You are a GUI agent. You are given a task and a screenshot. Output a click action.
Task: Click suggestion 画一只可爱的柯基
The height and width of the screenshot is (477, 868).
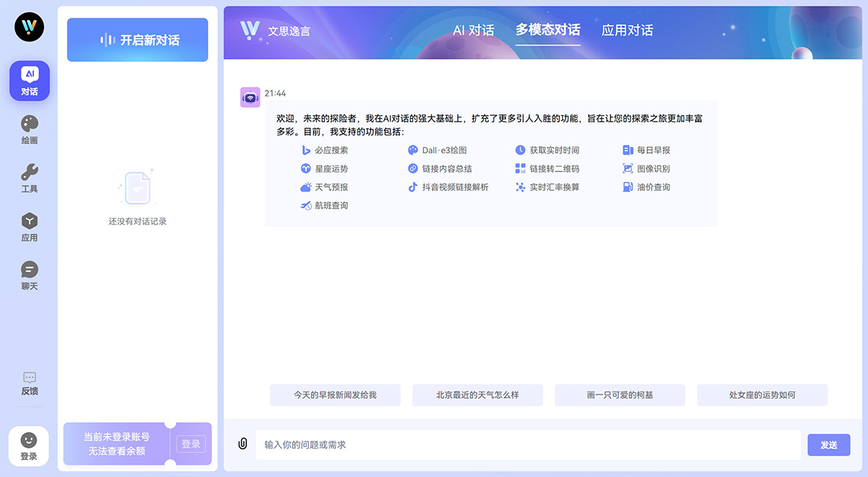[619, 394]
